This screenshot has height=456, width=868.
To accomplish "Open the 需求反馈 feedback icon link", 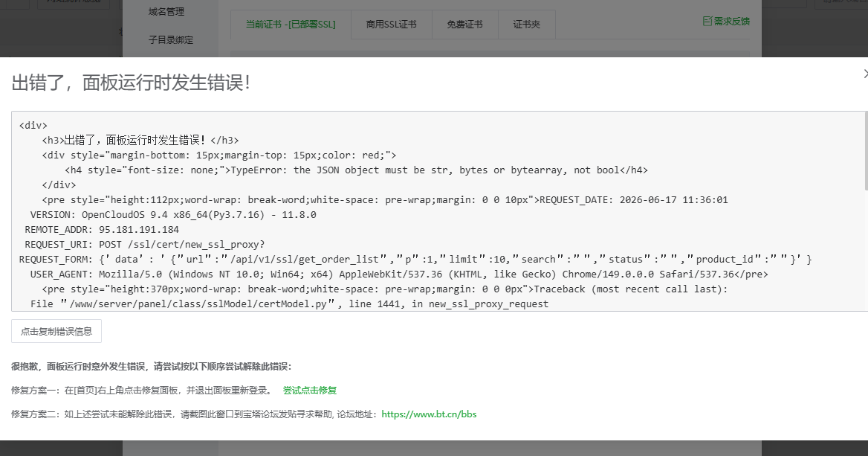I will 726,21.
